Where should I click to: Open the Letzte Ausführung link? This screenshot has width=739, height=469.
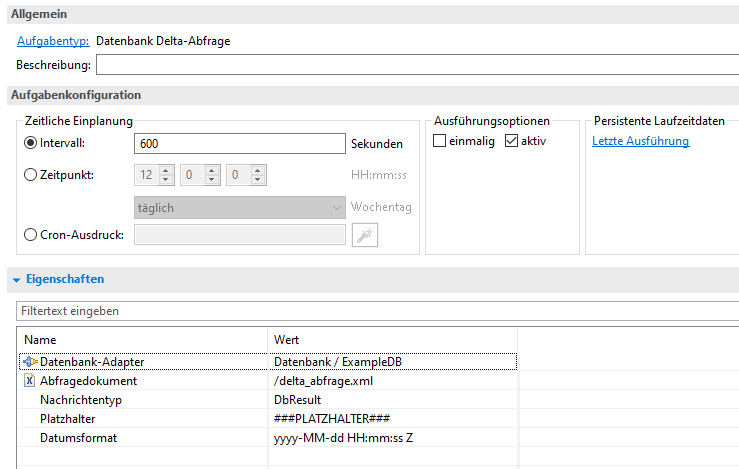pyautogui.click(x=640, y=141)
